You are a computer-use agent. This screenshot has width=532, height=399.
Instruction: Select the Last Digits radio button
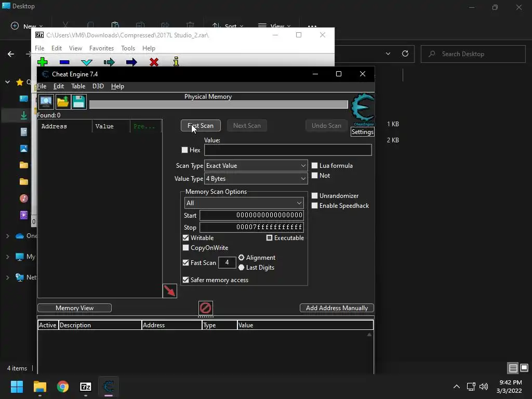pyautogui.click(x=241, y=268)
